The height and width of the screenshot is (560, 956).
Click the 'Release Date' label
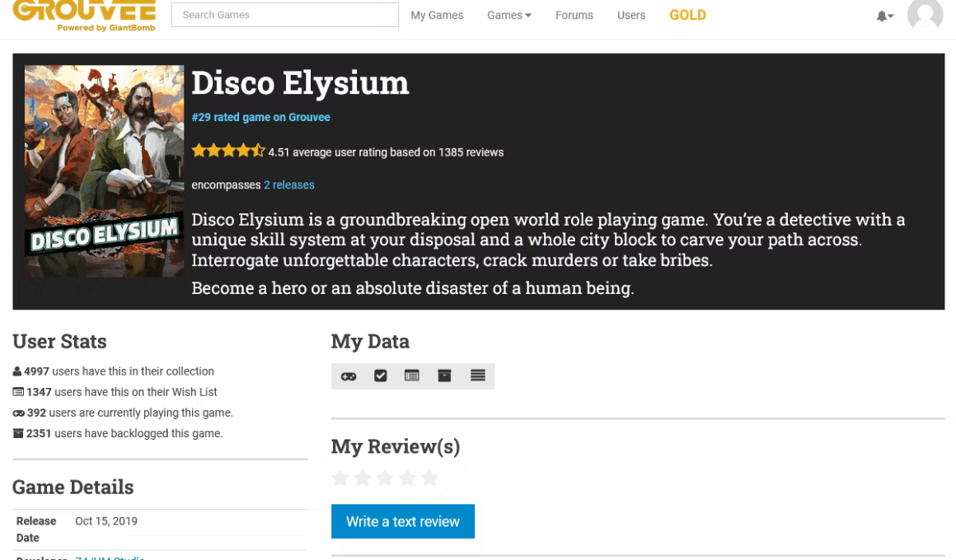click(x=36, y=530)
